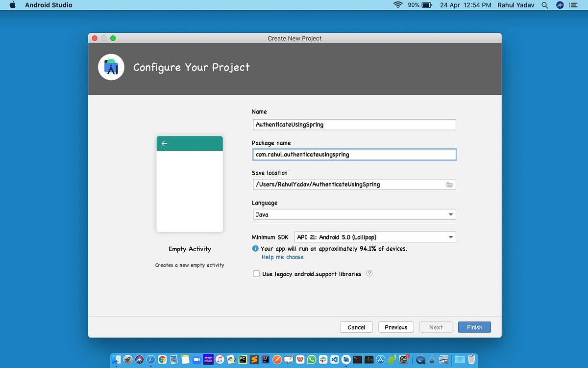Click the battery status in the menu bar
588x368 pixels.
419,5
